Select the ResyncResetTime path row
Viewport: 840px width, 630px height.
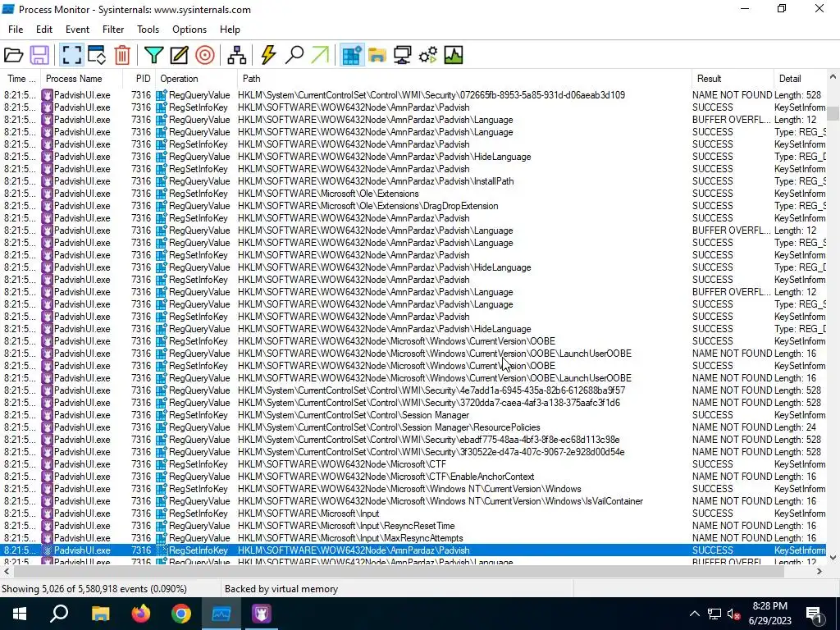click(x=413, y=526)
